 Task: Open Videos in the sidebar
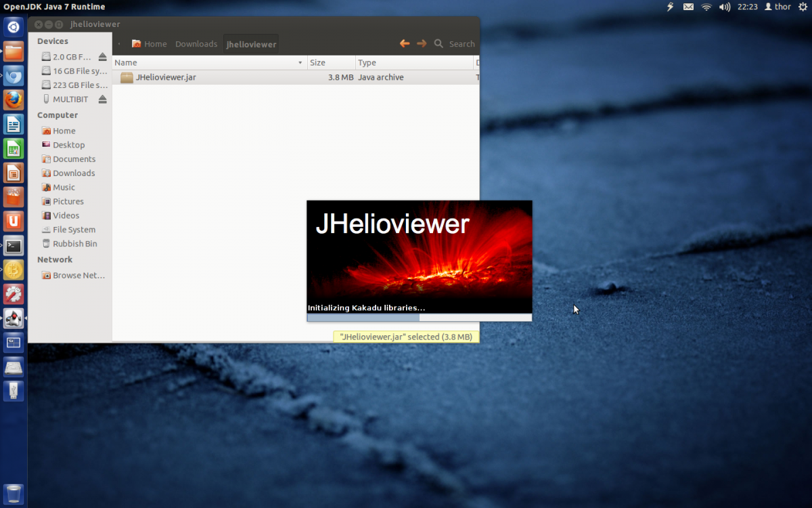pos(60,216)
